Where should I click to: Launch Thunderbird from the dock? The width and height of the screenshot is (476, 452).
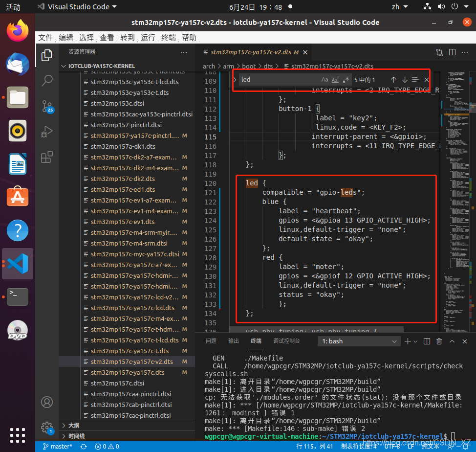(18, 64)
